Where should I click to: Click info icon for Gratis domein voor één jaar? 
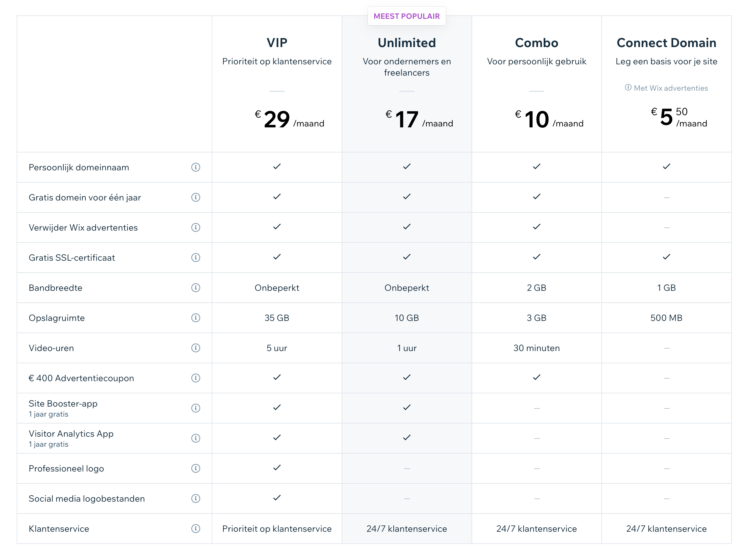point(195,197)
